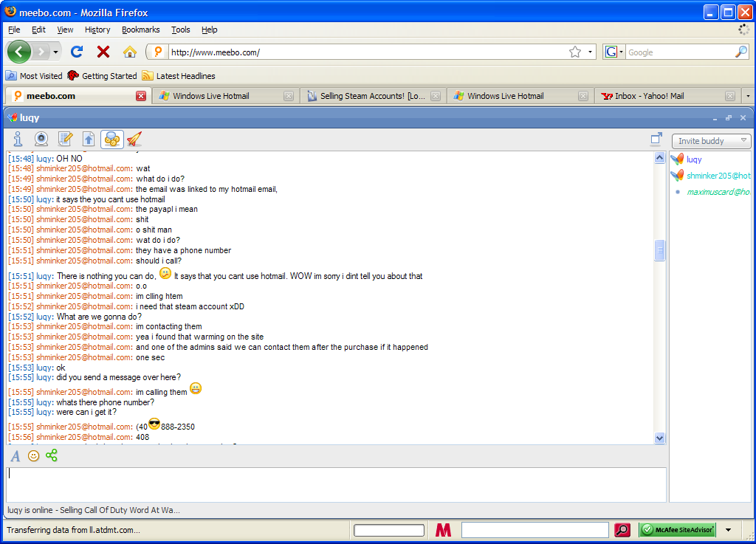Screen dimensions: 756x544
Task: Close the meebo.com tab
Action: pyautogui.click(x=141, y=96)
